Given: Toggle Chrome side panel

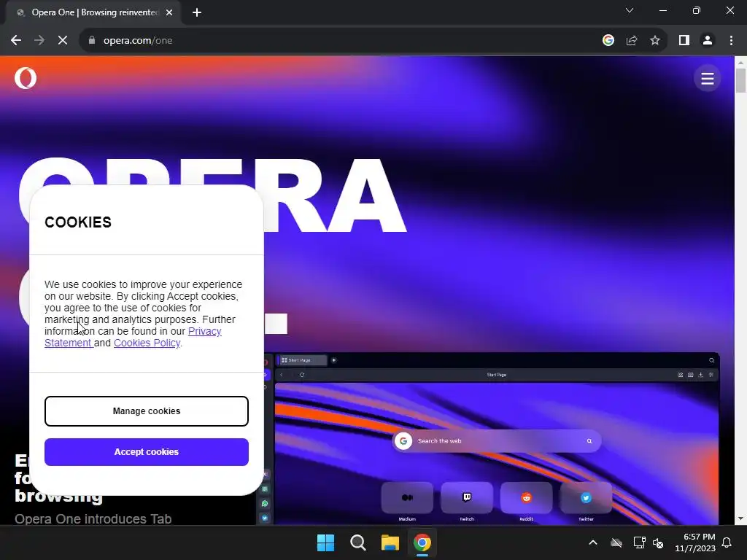Looking at the screenshot, I should point(684,41).
